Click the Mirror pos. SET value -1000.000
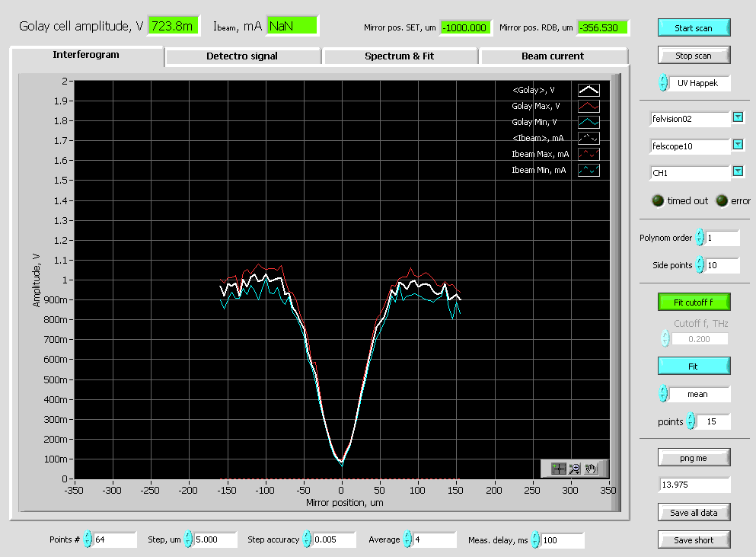This screenshot has width=756, height=557. coord(465,27)
